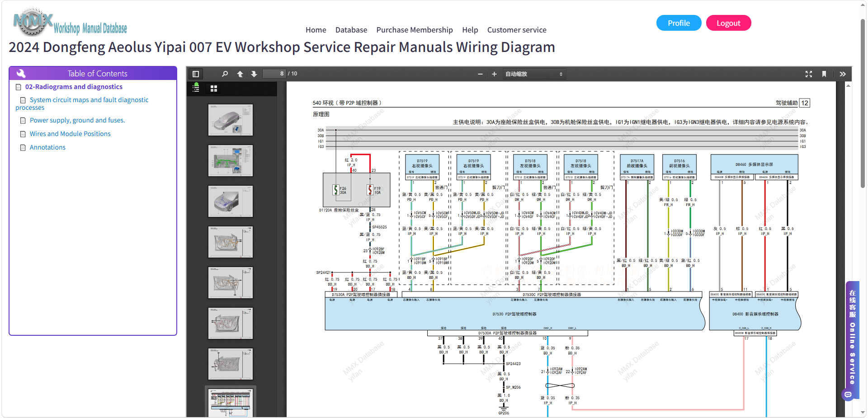
Task: Open the Home menu item
Action: [316, 30]
